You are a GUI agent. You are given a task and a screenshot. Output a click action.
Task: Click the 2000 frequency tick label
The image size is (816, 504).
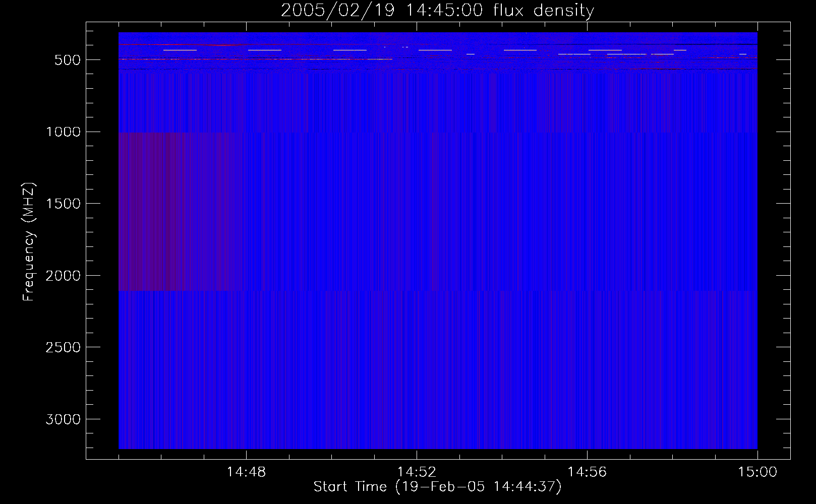[x=63, y=276]
